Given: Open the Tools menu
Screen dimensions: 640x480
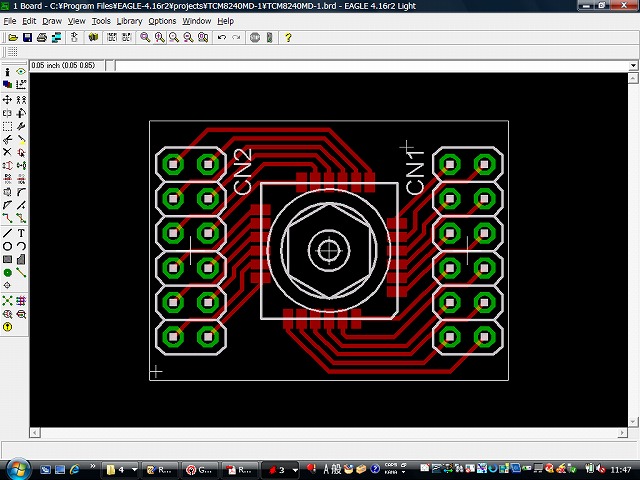Looking at the screenshot, I should [x=101, y=21].
